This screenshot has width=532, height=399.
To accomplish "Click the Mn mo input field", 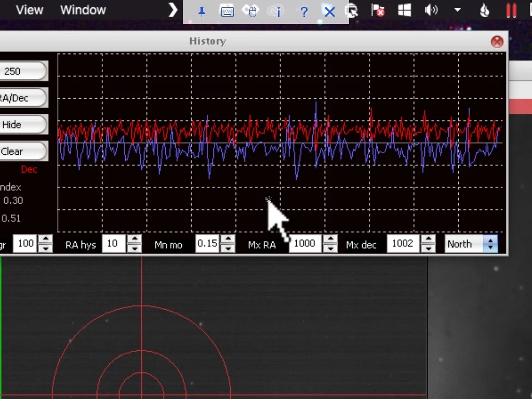I will point(207,244).
